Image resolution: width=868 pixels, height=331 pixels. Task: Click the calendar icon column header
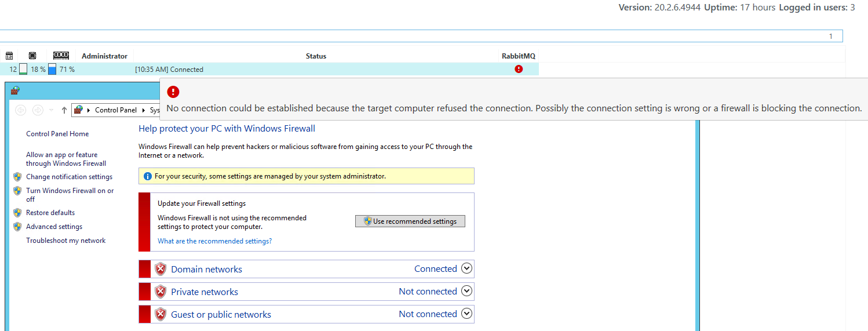coord(9,56)
